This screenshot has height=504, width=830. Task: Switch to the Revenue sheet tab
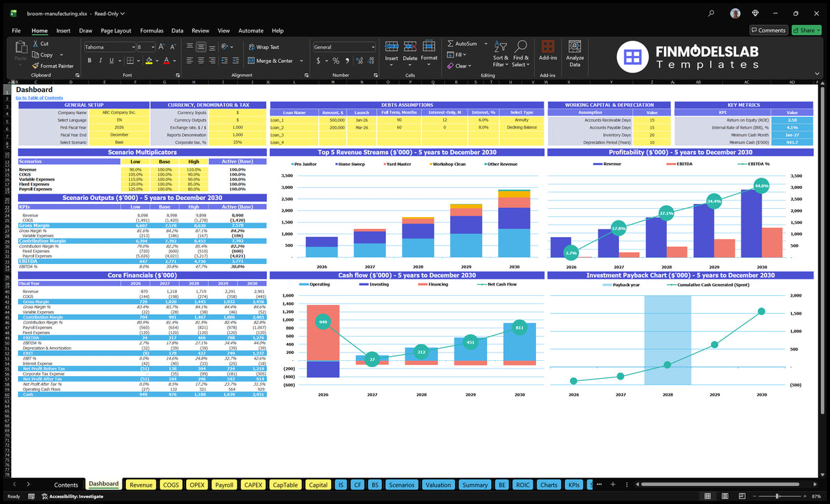click(141, 485)
